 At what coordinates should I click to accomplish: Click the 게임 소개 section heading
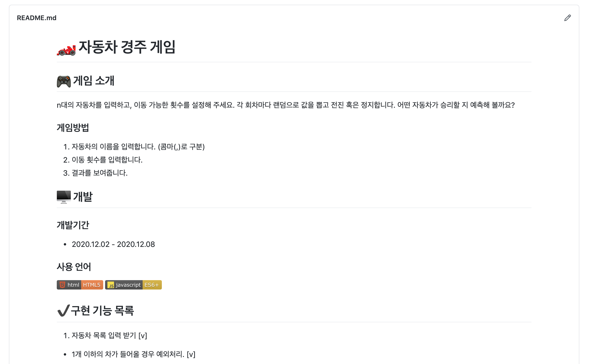pos(94,81)
